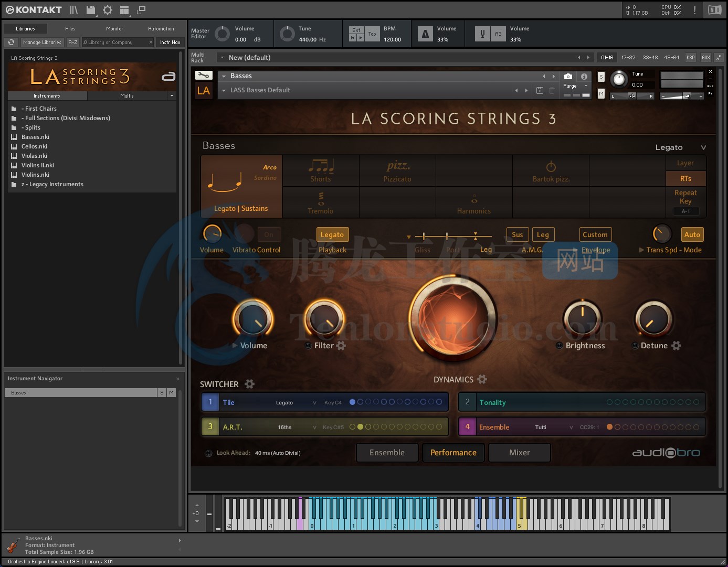Open DYNAMICS settings gear
Screen dimensions: 728x567
point(482,379)
